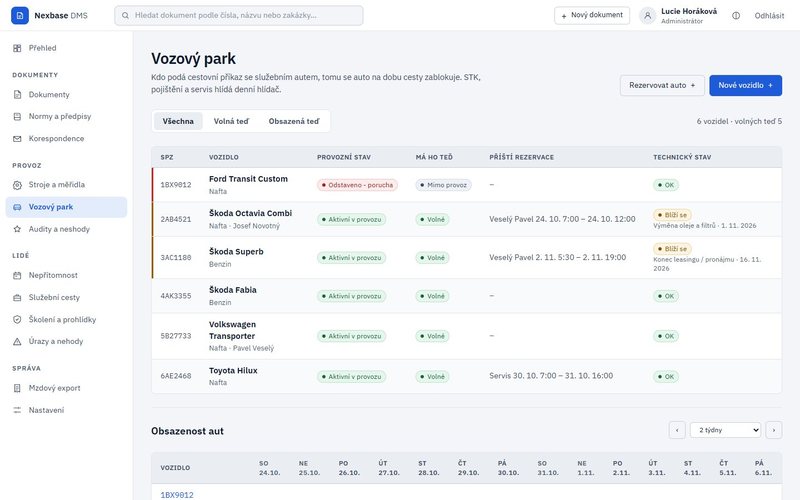Click the Stroje a měřidla gear icon
800x500 pixels.
tap(17, 185)
